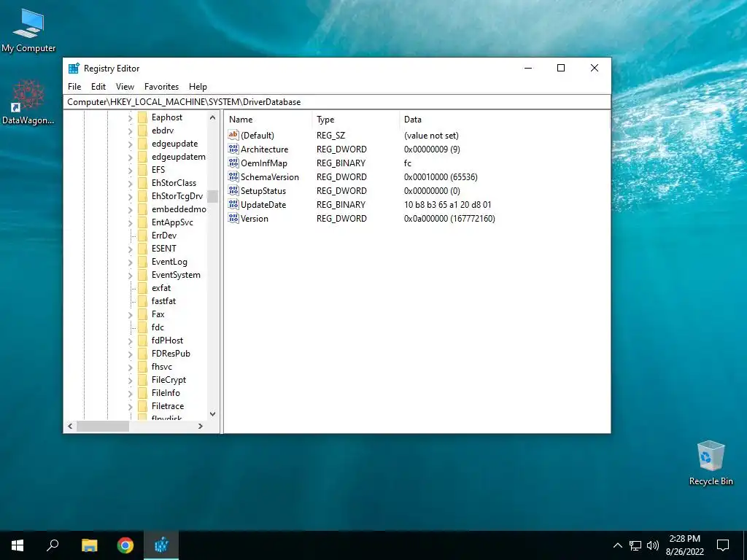Expand the EhStorTcgDrv tree node
The height and width of the screenshot is (560, 747).
click(x=131, y=196)
